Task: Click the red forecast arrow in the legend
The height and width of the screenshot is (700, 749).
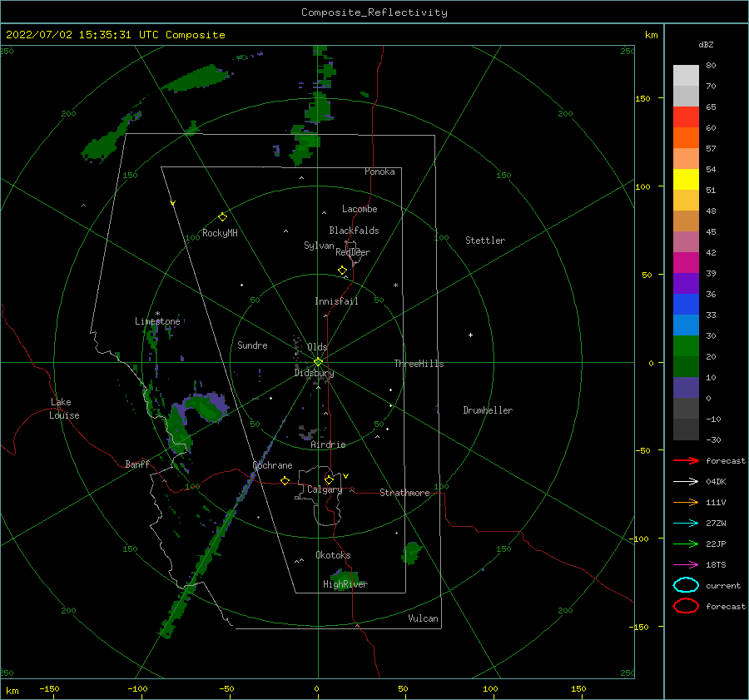Action: (686, 460)
